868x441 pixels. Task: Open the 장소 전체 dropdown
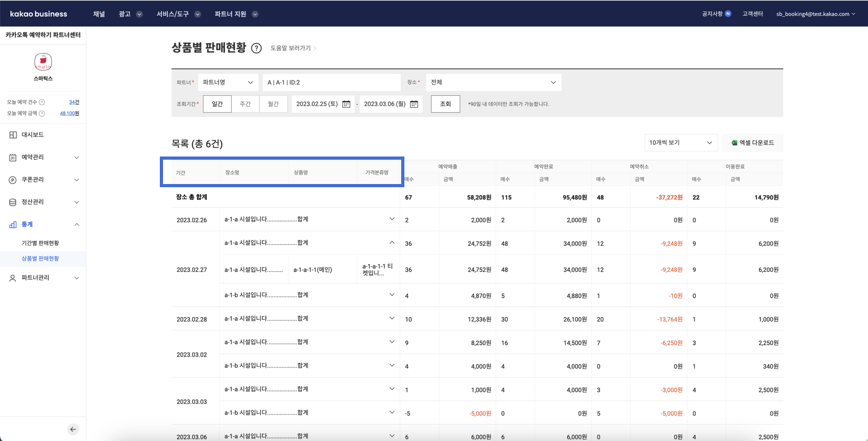pos(493,82)
